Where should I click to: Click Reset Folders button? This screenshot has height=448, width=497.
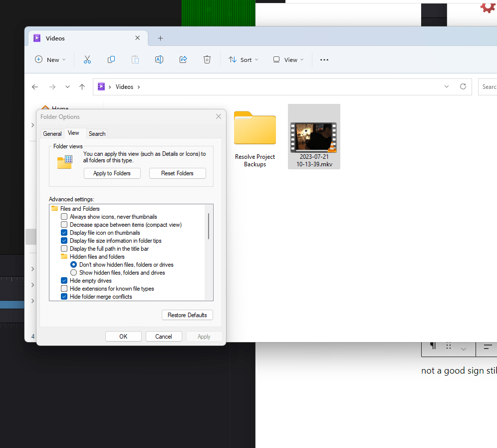(177, 173)
